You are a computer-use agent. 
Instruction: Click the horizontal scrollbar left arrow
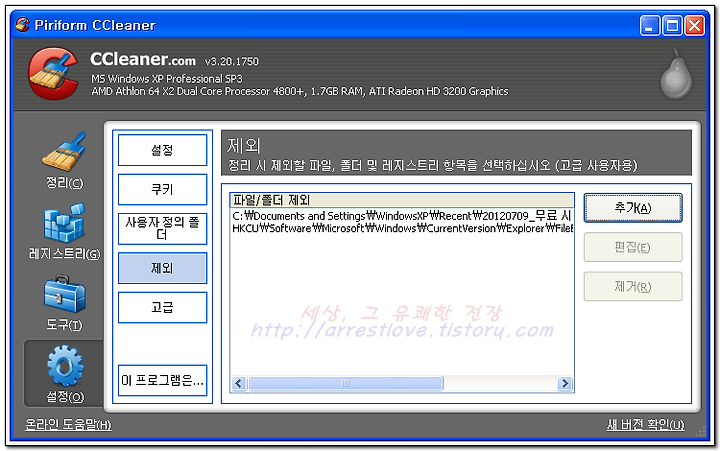tap(239, 383)
